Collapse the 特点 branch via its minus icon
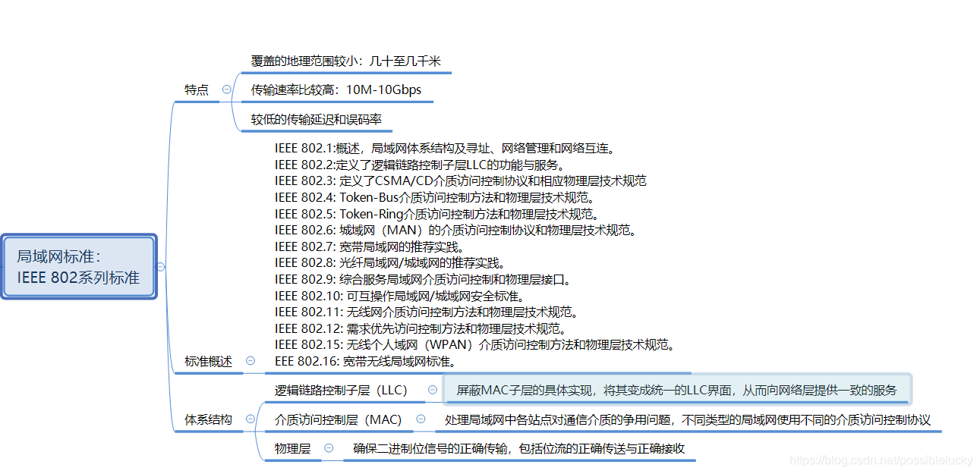980x474 pixels. 225,89
